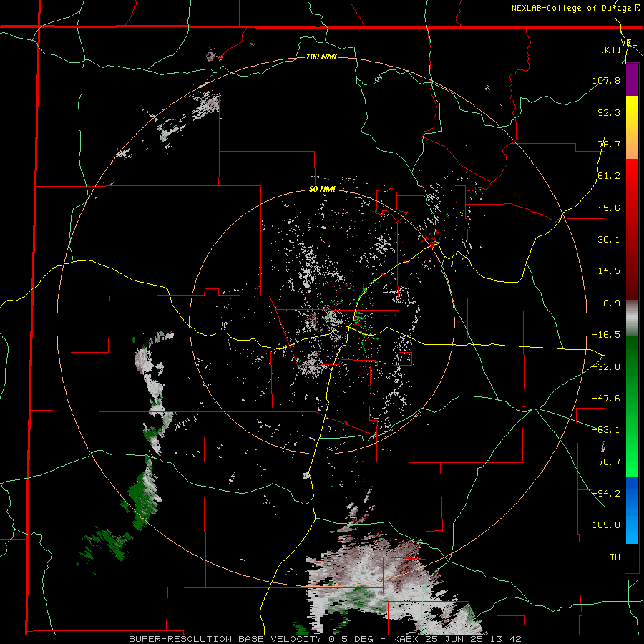Select the 45.6 scale value
Image resolution: width=644 pixels, height=644 pixels.
609,208
